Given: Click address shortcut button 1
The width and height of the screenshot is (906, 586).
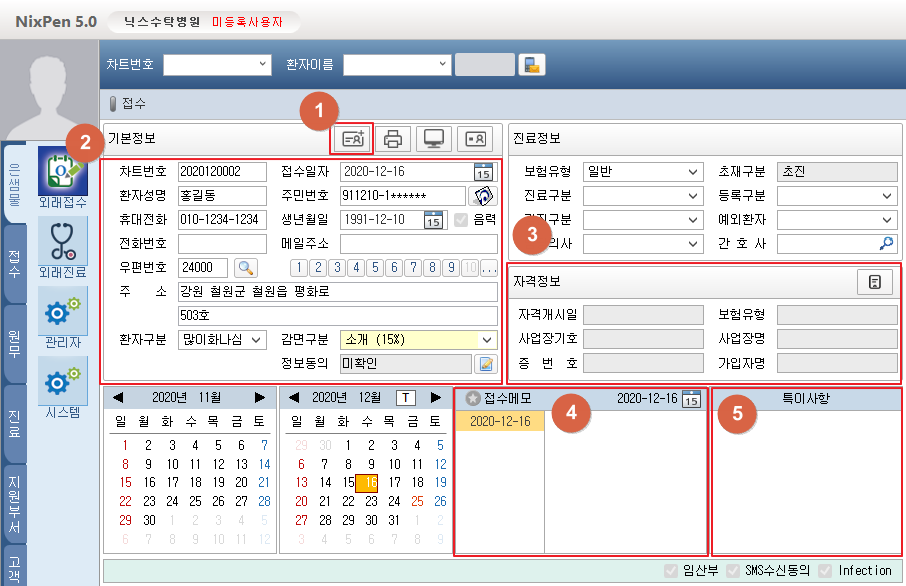Looking at the screenshot, I should pos(298,267).
